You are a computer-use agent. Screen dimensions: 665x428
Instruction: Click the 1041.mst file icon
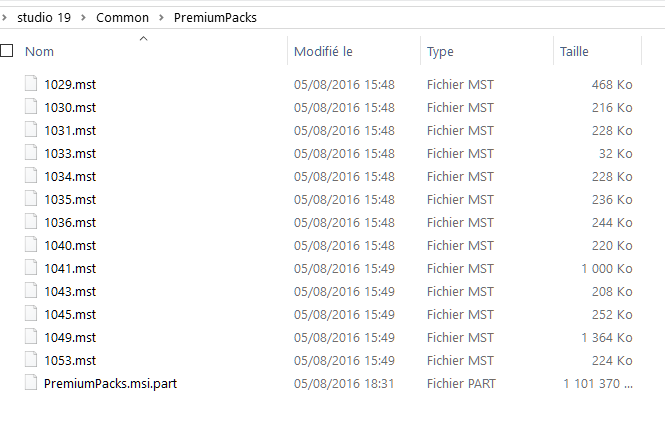(x=31, y=267)
